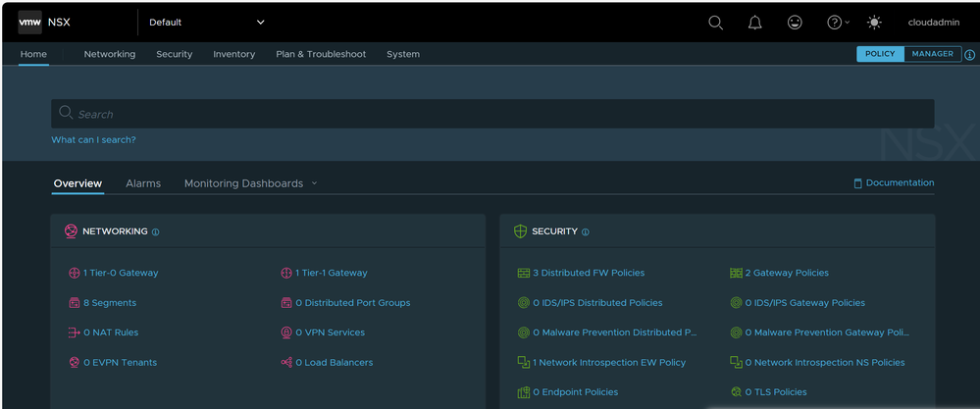This screenshot has height=409, width=980.
Task: Click the Malware Prevention Gateway icon
Action: [x=736, y=332]
